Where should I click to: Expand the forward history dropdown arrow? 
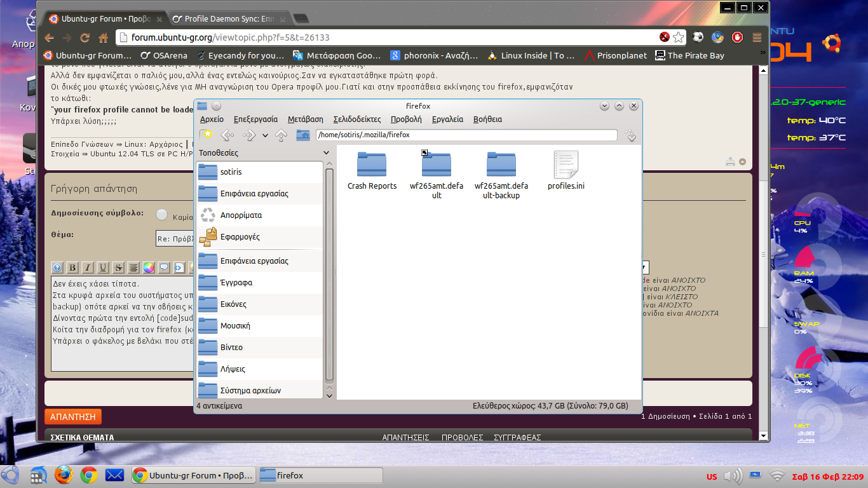[265, 135]
